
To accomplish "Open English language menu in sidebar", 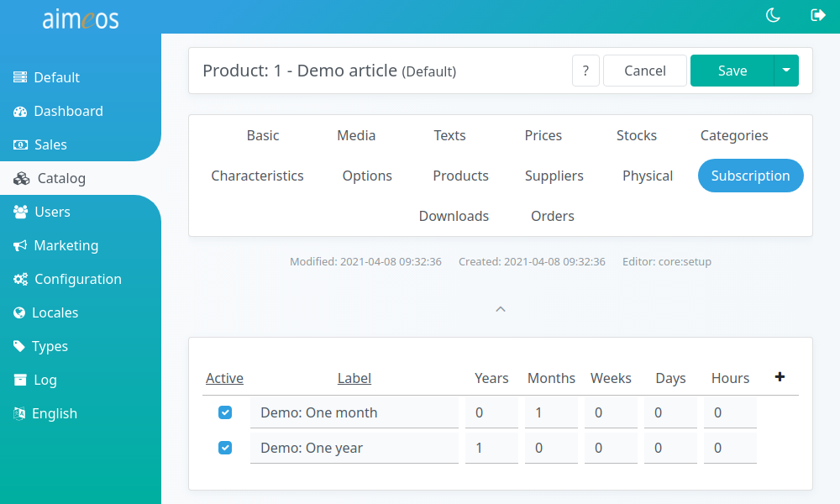I will point(55,413).
